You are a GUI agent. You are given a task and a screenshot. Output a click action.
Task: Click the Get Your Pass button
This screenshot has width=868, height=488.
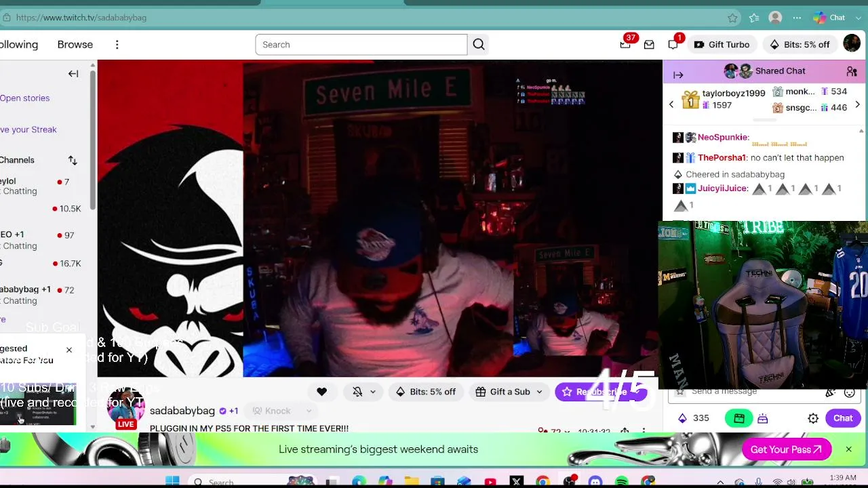[787, 449]
